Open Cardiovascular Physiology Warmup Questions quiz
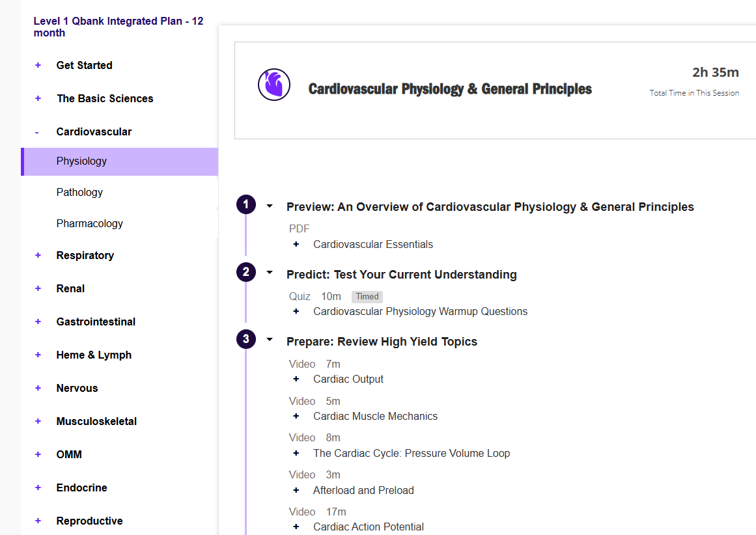The height and width of the screenshot is (535, 756). tap(420, 312)
